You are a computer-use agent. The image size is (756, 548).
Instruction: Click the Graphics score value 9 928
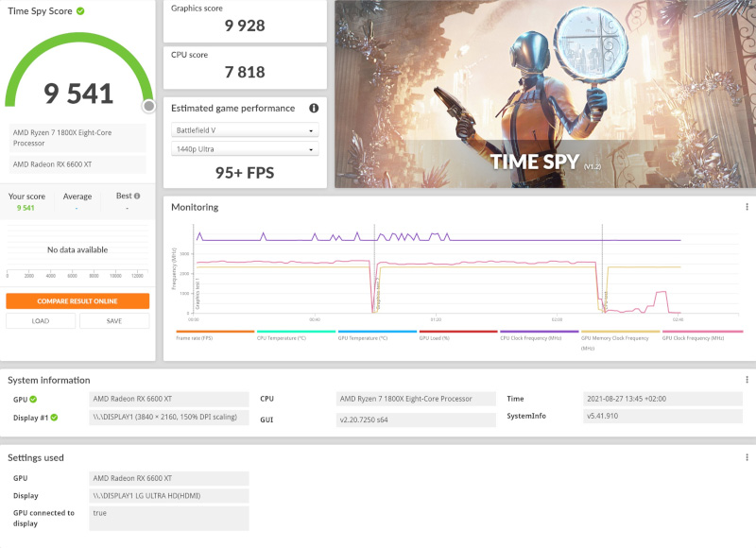pos(245,26)
